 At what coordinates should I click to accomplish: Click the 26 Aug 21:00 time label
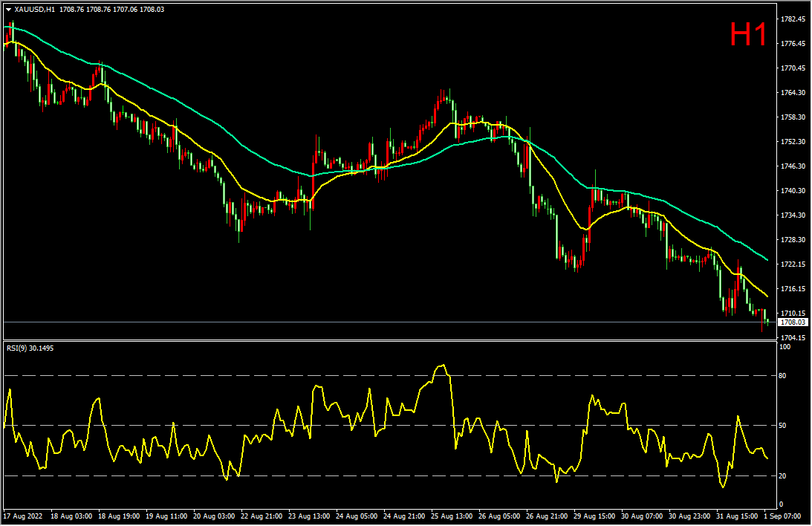[x=547, y=516]
